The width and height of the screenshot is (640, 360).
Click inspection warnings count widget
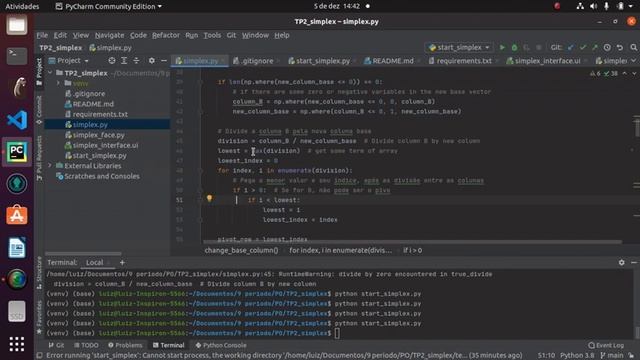(604, 73)
